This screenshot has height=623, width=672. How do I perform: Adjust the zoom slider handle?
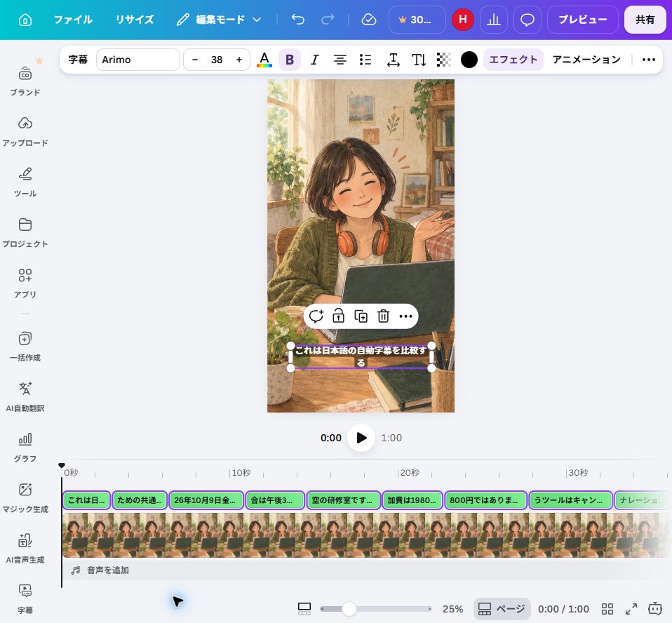(349, 609)
